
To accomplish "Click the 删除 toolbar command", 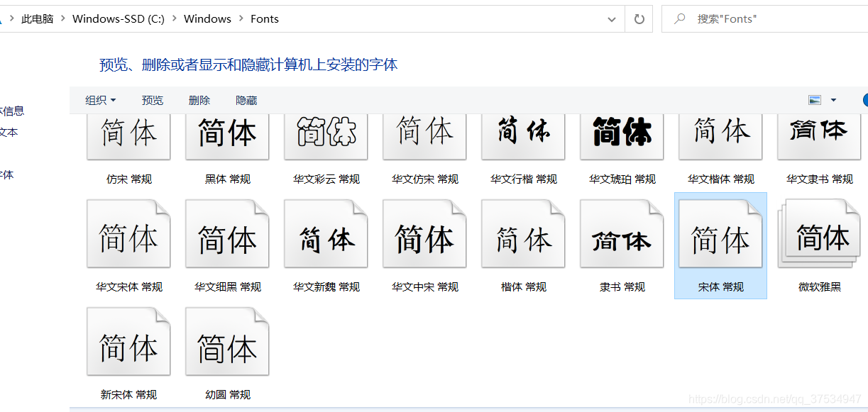I will tap(199, 100).
